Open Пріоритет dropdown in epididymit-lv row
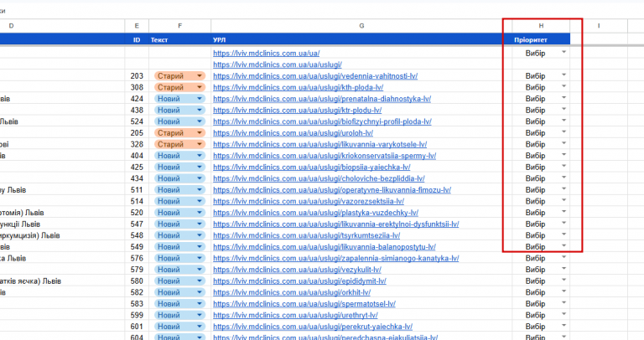Image resolution: width=644 pixels, height=340 pixels. point(563,280)
